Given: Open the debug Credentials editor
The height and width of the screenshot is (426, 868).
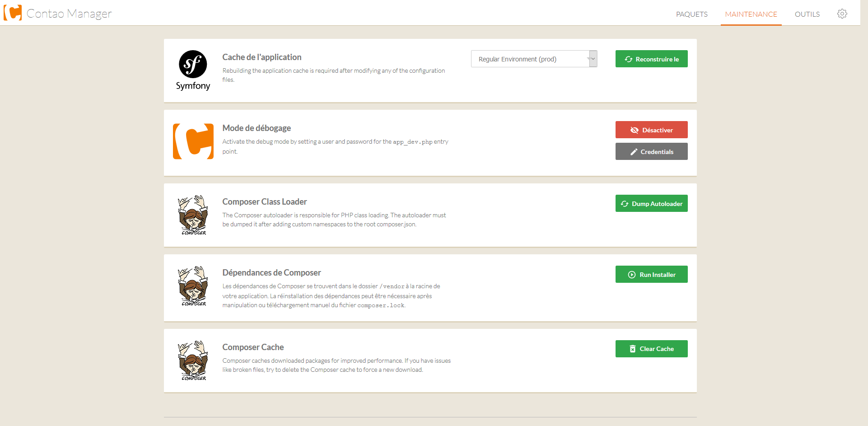Looking at the screenshot, I should [651, 151].
